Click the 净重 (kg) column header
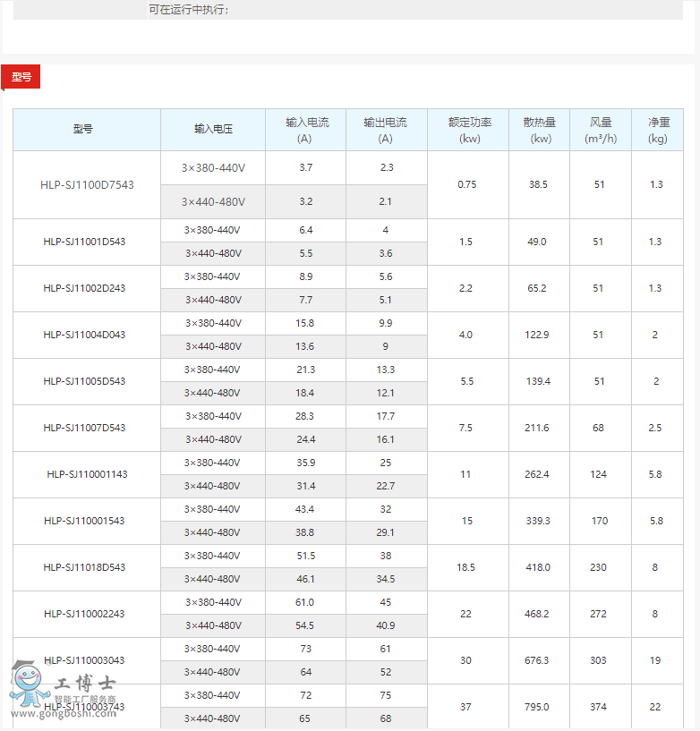 (x=658, y=130)
